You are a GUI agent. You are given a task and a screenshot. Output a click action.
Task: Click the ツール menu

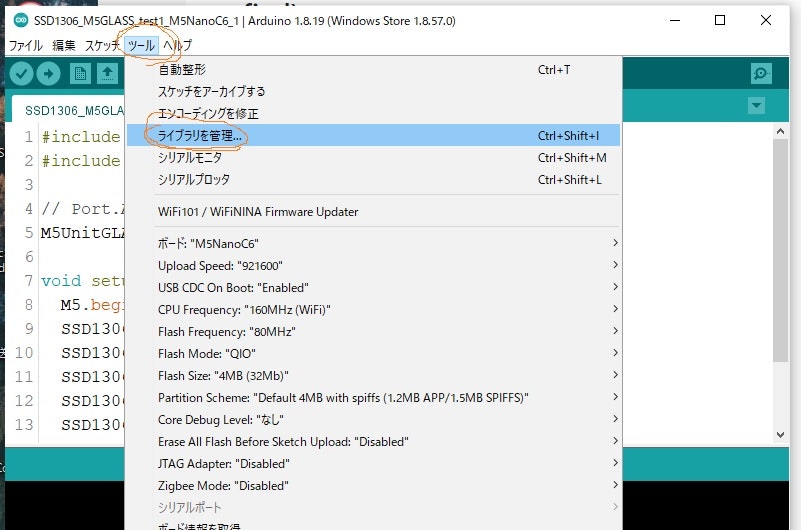click(x=142, y=45)
